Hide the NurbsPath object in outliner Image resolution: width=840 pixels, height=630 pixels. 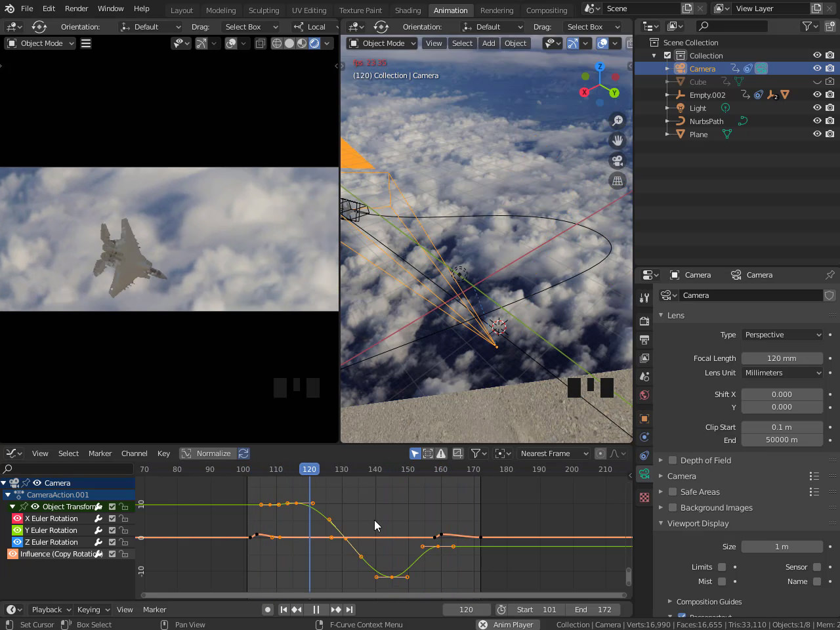point(817,121)
